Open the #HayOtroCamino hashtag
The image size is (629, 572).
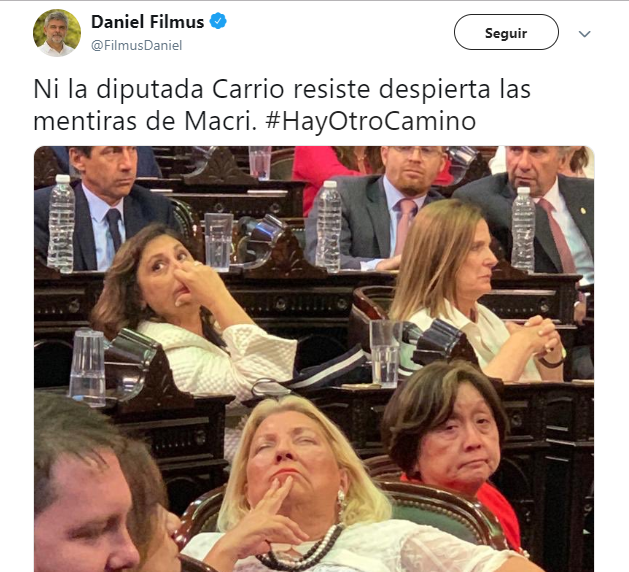[x=371, y=121]
